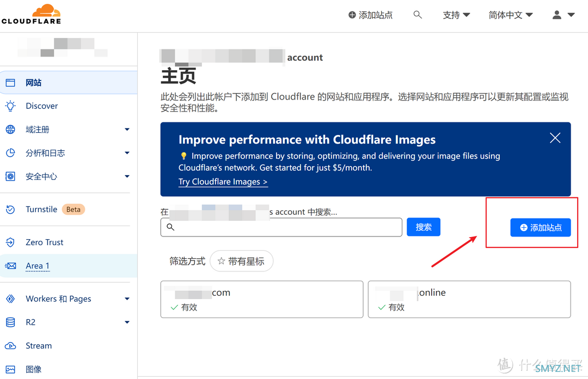588x379 pixels.
Task: Click the 分析和日志 pie chart icon
Action: (10, 153)
